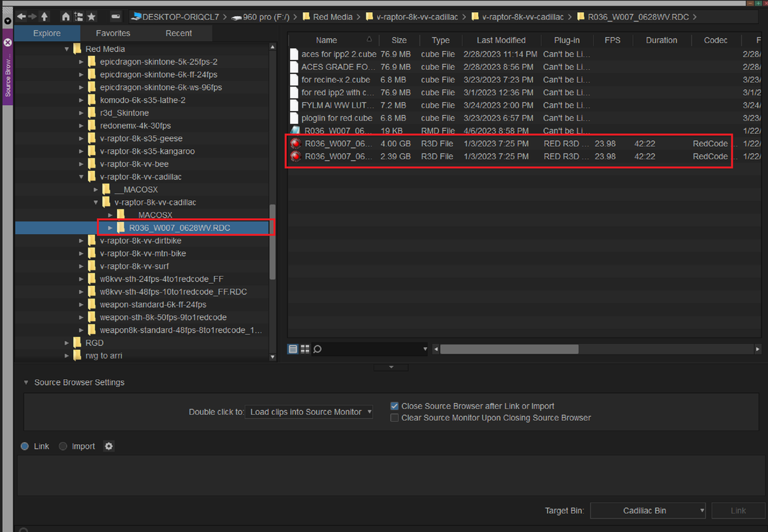Open the Double click to dropdown
Screen dimensions: 768x532
[x=309, y=412]
